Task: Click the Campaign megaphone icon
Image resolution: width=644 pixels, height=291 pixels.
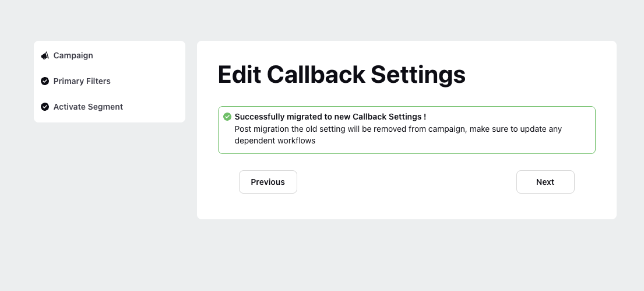Action: (x=45, y=55)
